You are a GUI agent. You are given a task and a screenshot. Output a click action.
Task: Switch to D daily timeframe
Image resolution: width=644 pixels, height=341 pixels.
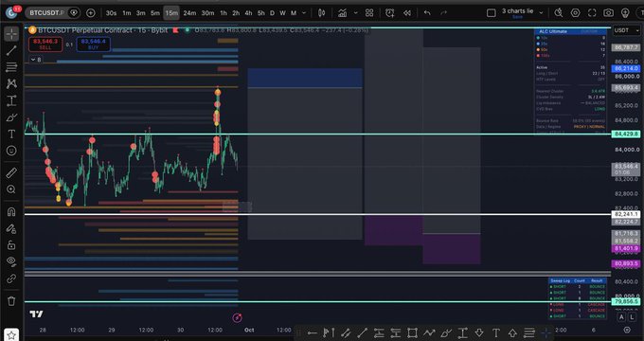click(272, 13)
